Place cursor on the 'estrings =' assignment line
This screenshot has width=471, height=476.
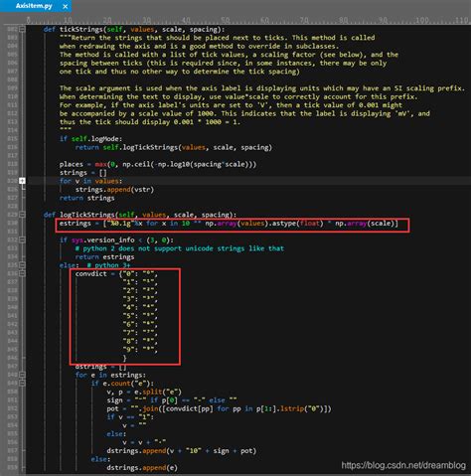(229, 224)
